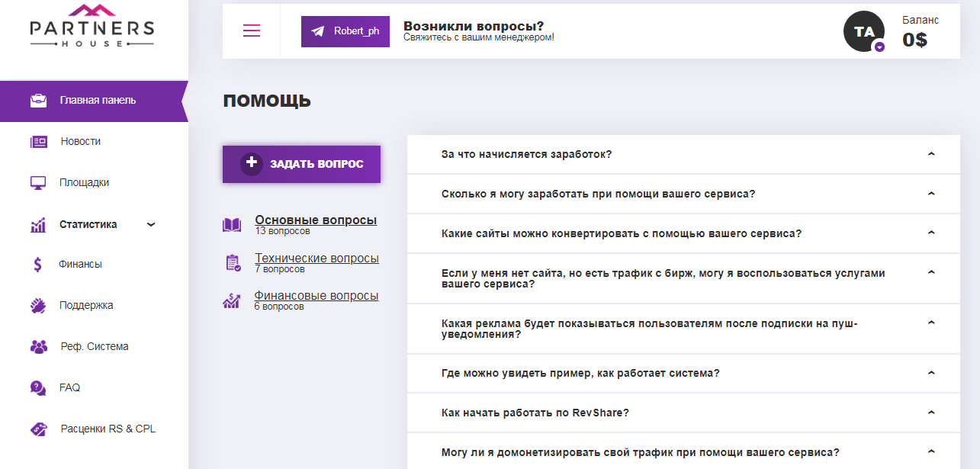Open the Главная панель sidebar icon

click(37, 101)
